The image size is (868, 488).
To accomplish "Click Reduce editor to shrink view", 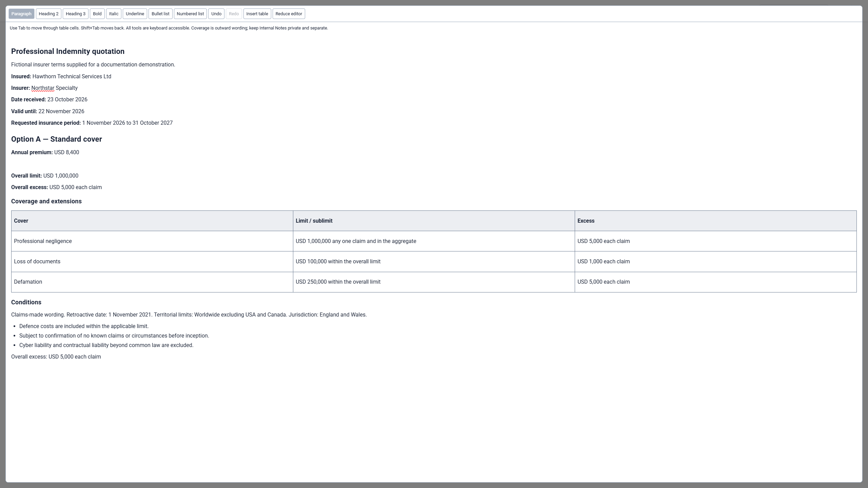I will [289, 14].
